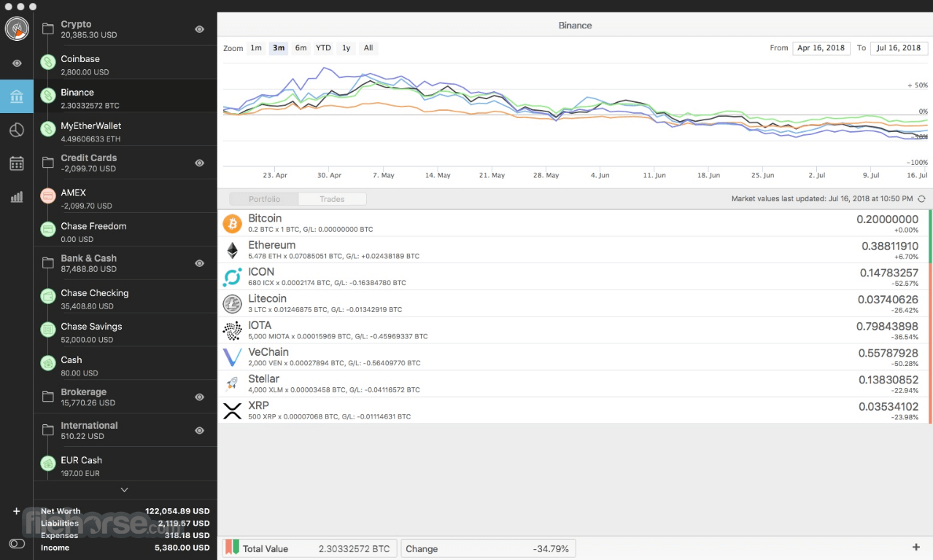Expand the Brokerage folder group
The width and height of the screenshot is (933, 560).
click(x=48, y=397)
